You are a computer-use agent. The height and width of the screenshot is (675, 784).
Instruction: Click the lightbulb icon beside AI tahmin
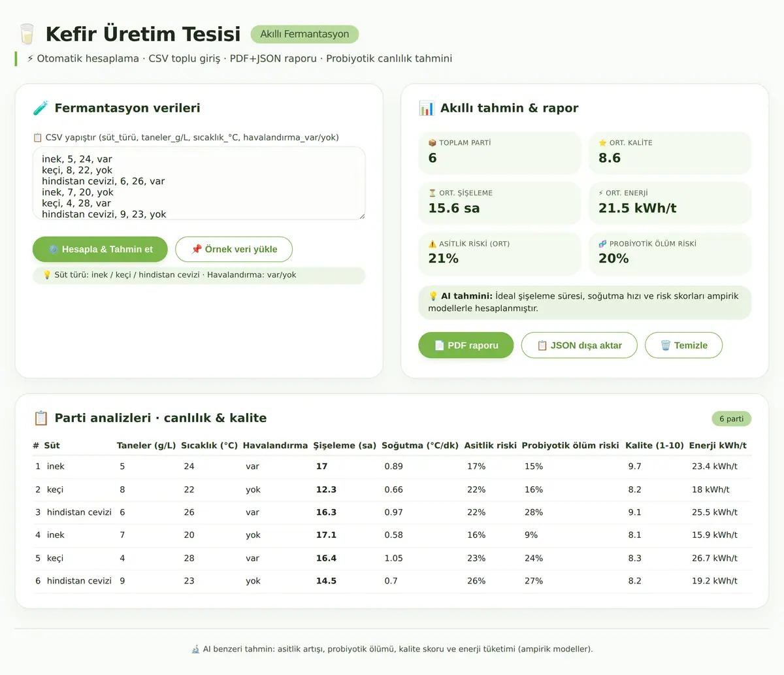[x=433, y=296]
